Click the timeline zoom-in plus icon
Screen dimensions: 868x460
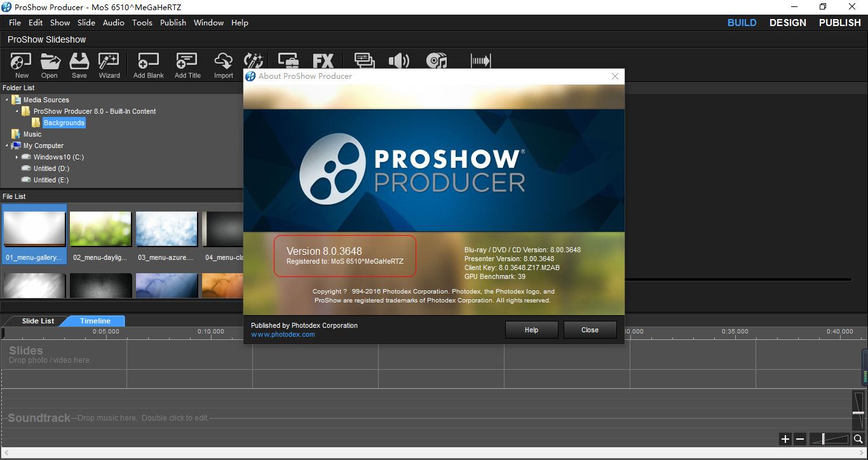pos(785,439)
